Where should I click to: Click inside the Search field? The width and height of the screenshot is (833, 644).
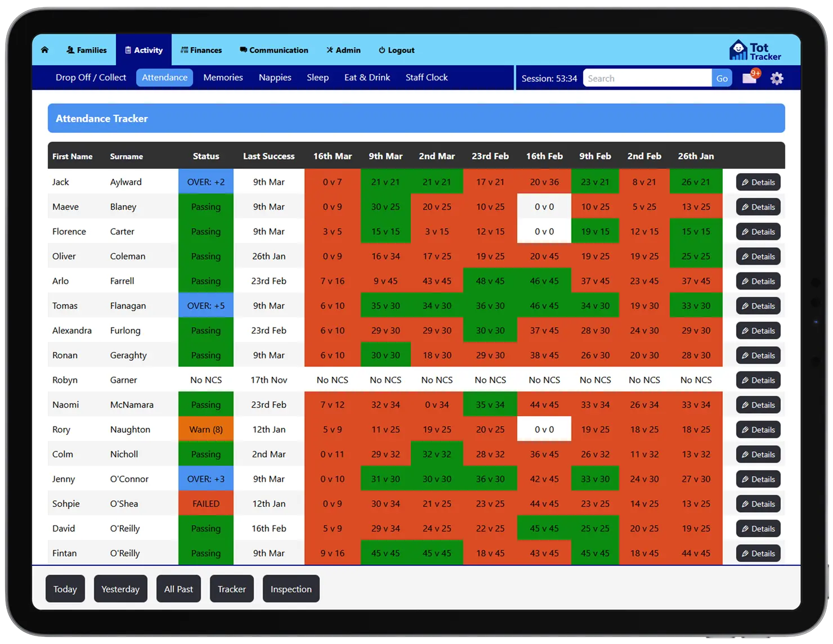coord(646,78)
